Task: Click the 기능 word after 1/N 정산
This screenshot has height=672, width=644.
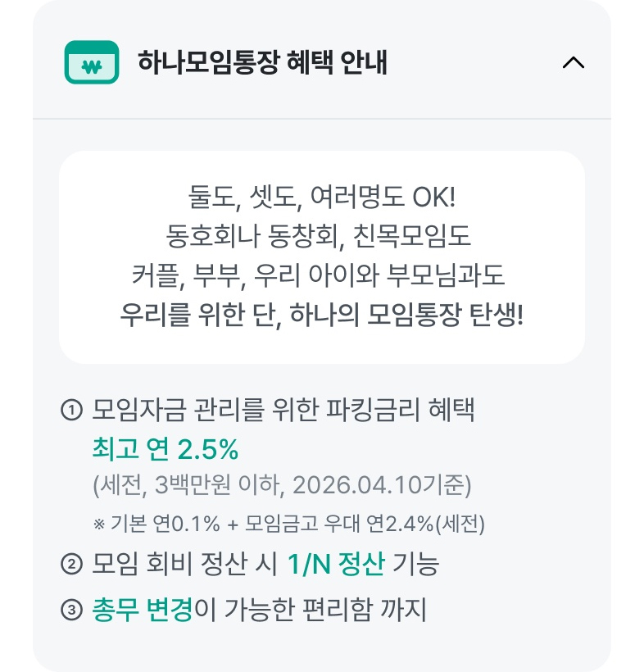Action: pos(416,564)
